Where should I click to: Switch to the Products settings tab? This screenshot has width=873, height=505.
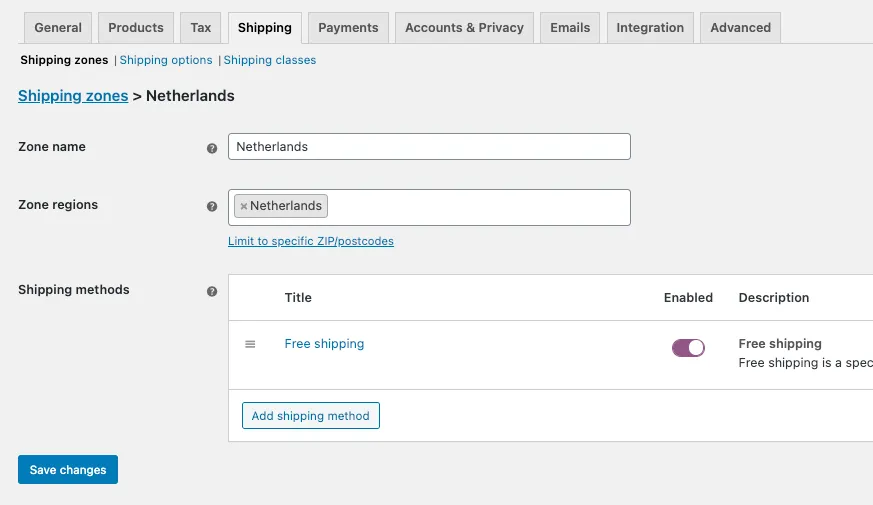point(136,28)
